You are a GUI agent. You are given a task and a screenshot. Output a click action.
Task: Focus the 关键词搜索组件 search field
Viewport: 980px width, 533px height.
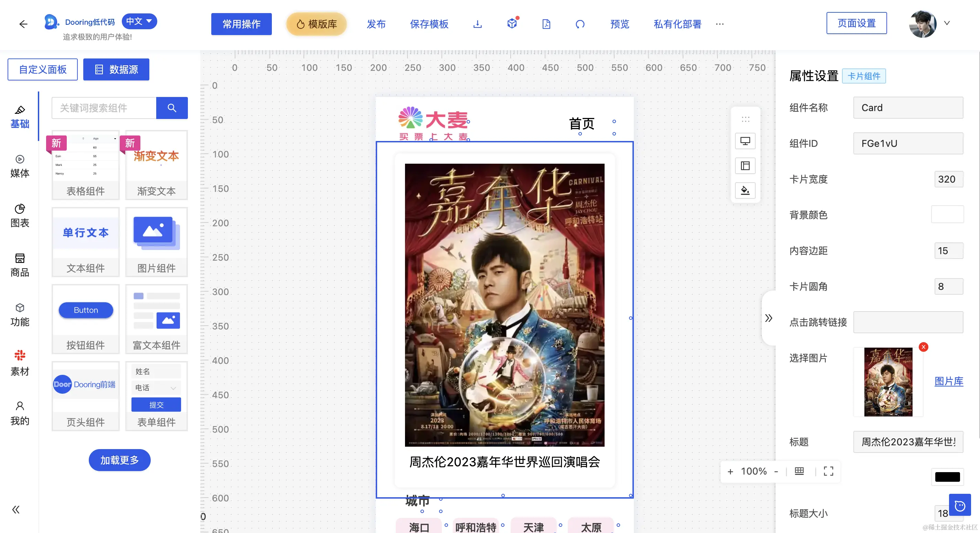104,108
